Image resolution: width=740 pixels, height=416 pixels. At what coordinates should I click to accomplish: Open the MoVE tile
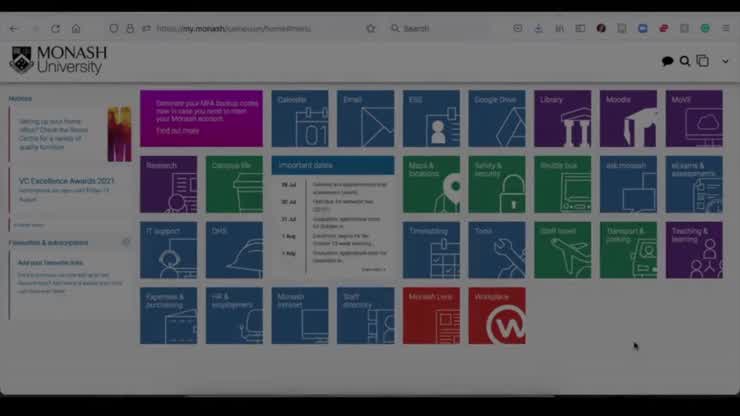[x=694, y=119]
